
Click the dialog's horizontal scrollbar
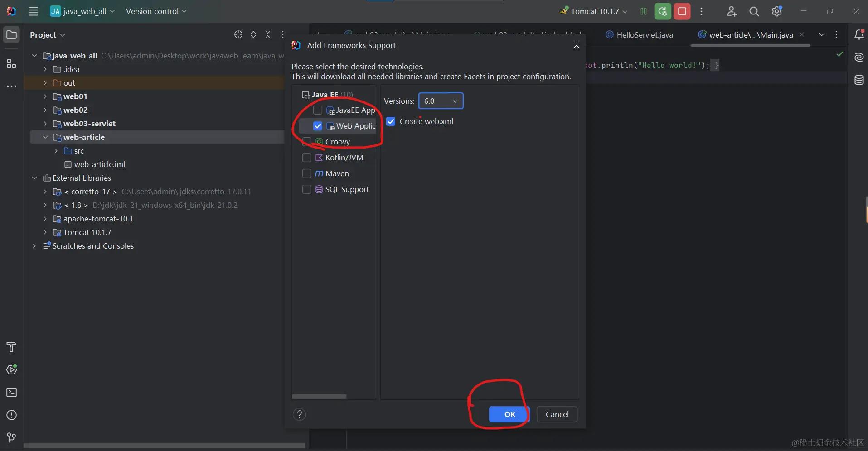click(320, 397)
